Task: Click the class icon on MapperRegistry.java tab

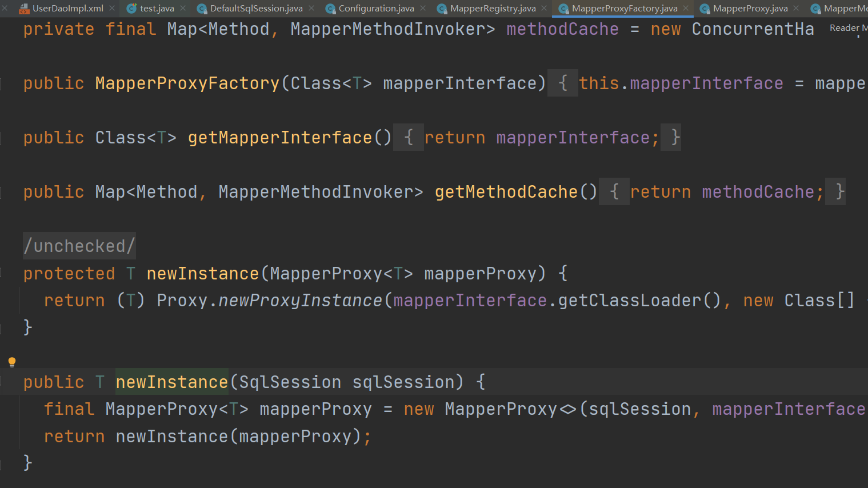Action: 441,9
